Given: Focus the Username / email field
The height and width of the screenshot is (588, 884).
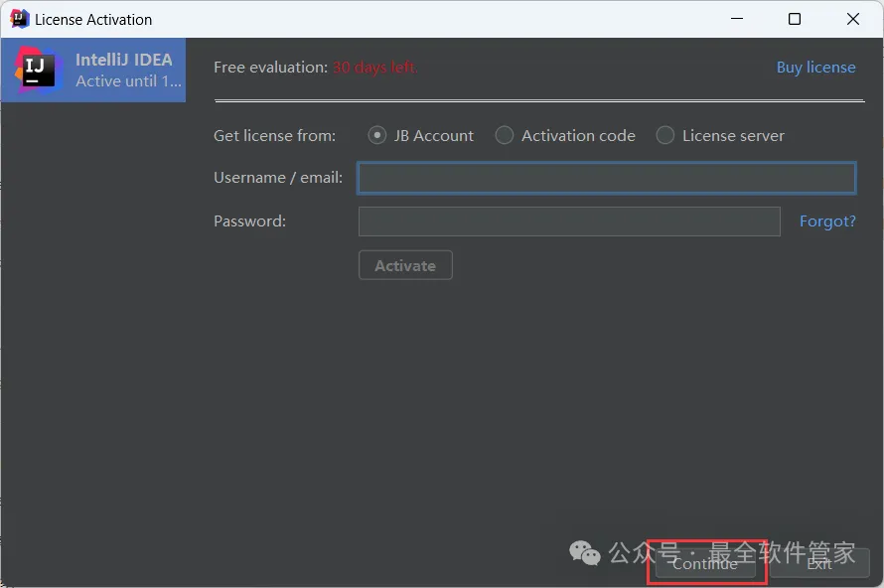Looking at the screenshot, I should click(607, 178).
